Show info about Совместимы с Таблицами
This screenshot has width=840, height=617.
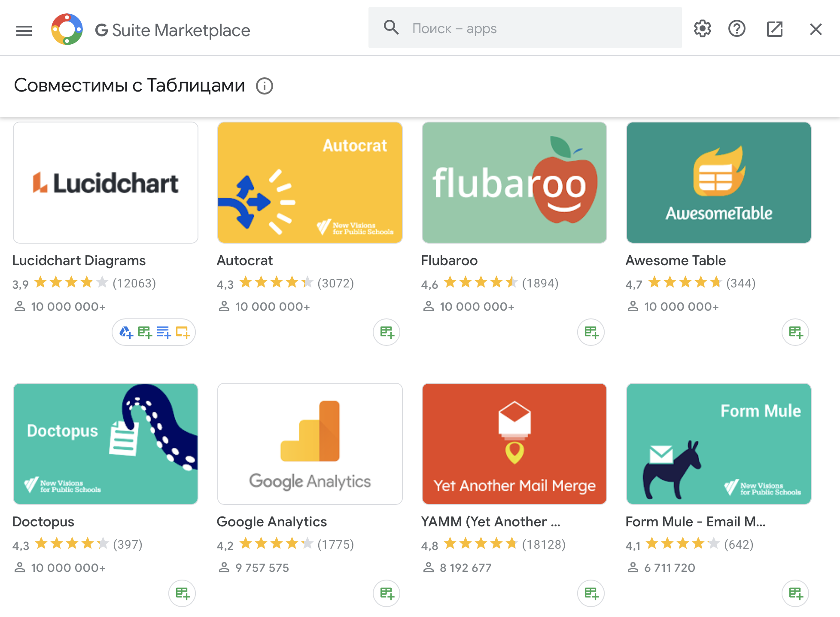click(265, 86)
